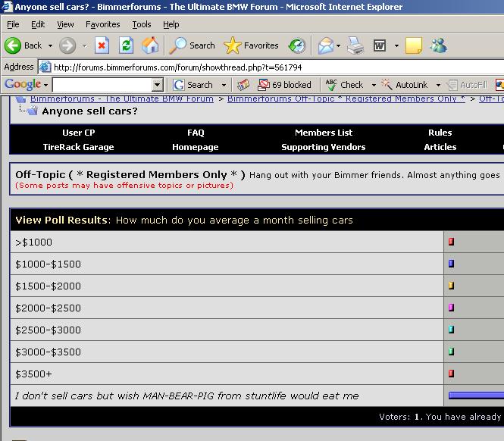
Task: Open the Messenger icon in the toolbar
Action: tap(438, 45)
